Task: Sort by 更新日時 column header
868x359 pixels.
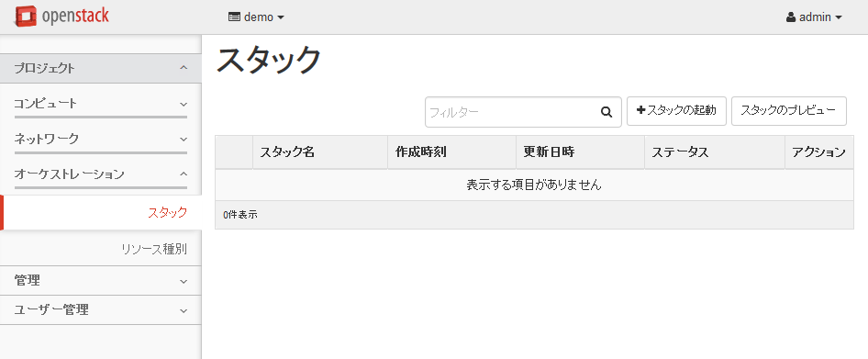Action: pos(580,152)
